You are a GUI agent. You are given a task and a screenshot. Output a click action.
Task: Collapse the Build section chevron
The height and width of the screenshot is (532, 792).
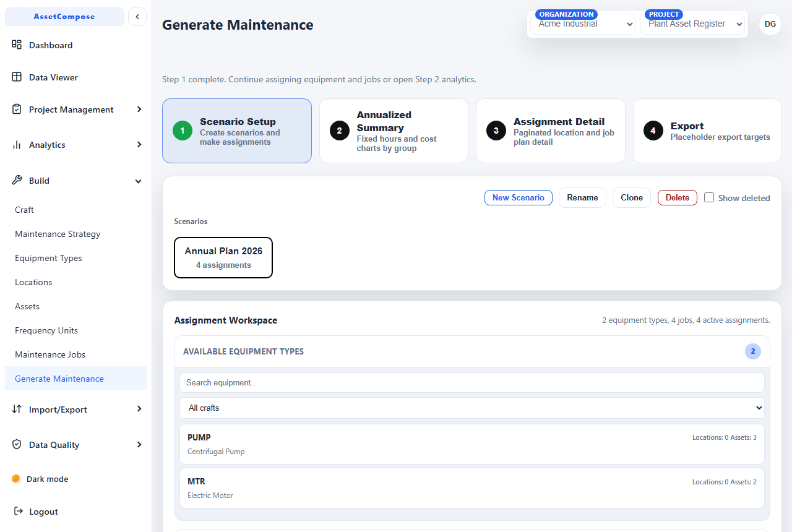[139, 181]
